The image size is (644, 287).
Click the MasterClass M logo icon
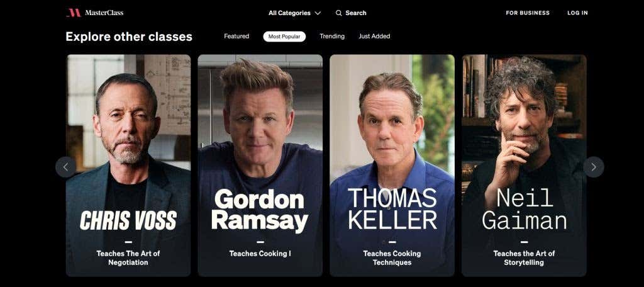(74, 13)
